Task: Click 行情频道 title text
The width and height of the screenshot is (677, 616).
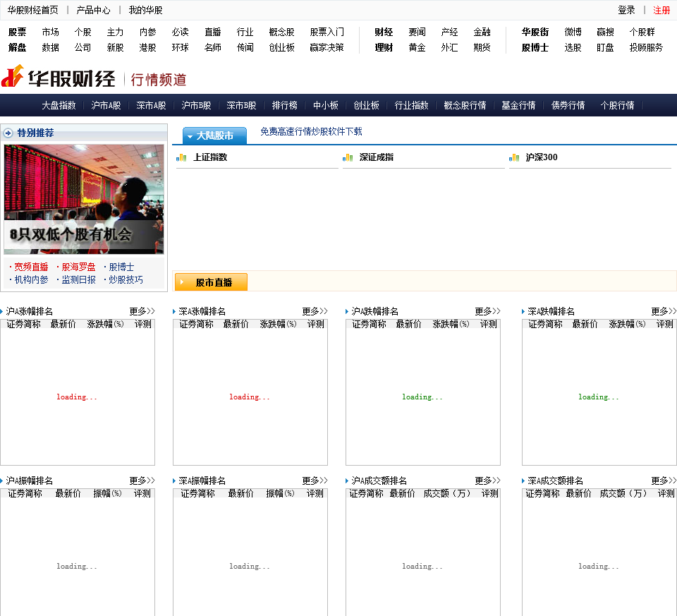Action: pos(159,80)
